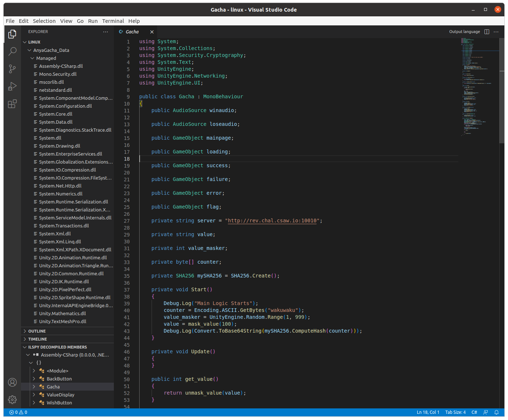Expand the WishButton class node
This screenshot has height=420, width=508.
[34, 403]
